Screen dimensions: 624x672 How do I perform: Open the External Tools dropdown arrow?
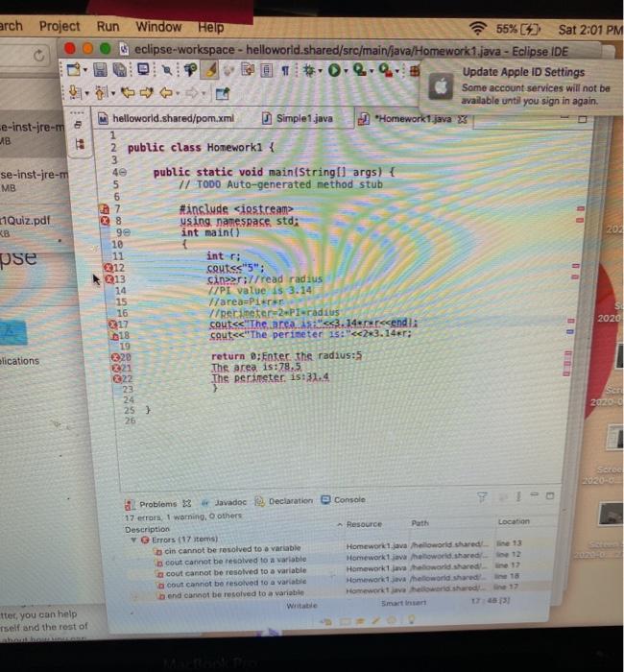[397, 72]
